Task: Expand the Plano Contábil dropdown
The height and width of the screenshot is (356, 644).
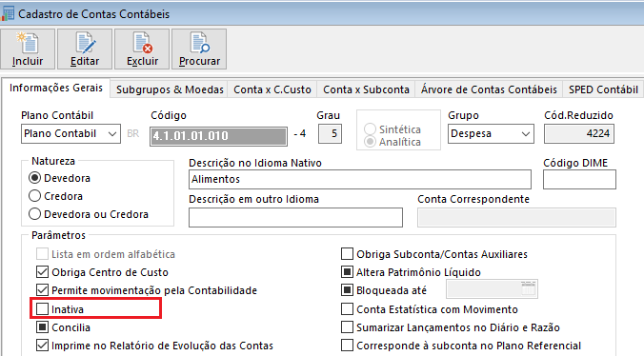Action: 112,133
